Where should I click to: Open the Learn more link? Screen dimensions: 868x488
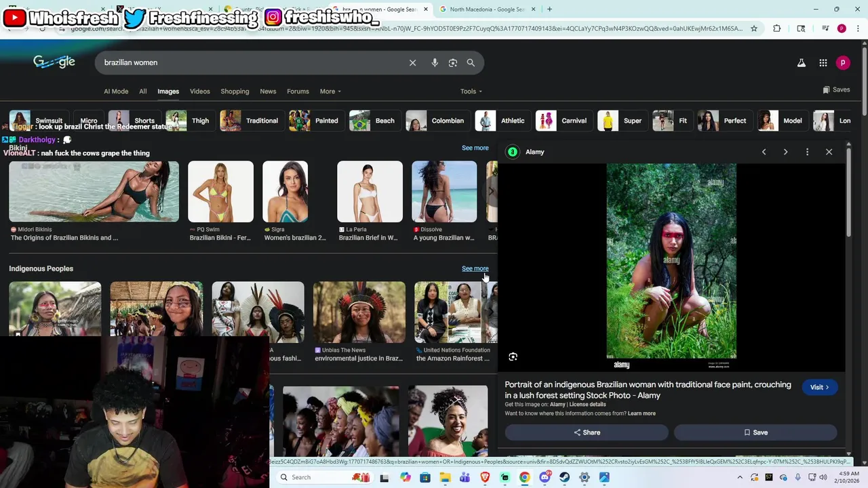(x=642, y=413)
